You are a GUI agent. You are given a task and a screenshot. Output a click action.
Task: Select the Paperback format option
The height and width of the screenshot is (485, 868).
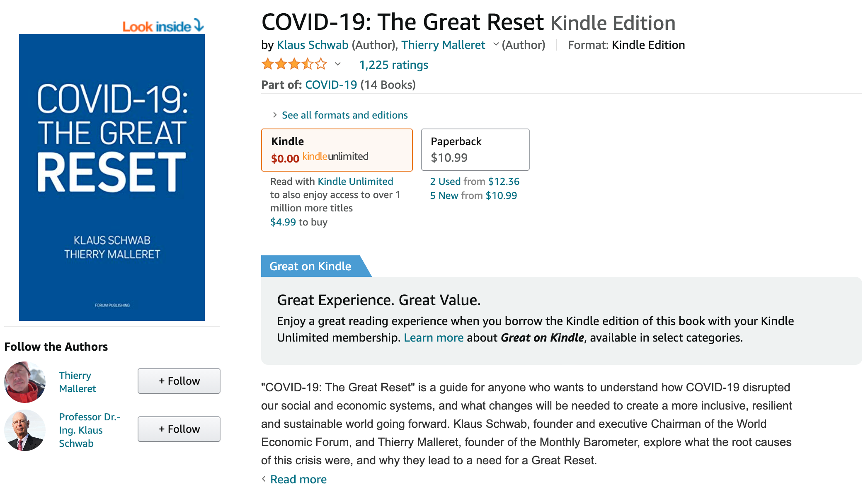pyautogui.click(x=475, y=150)
